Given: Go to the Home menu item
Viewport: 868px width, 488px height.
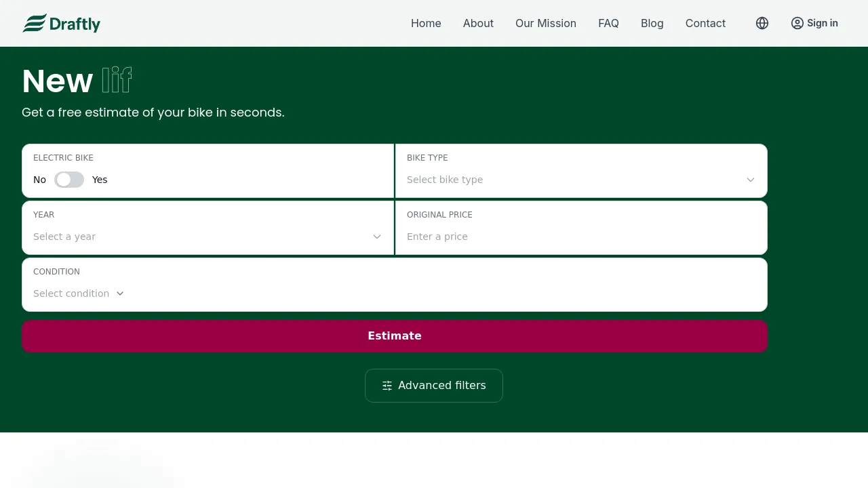Looking at the screenshot, I should [x=426, y=23].
